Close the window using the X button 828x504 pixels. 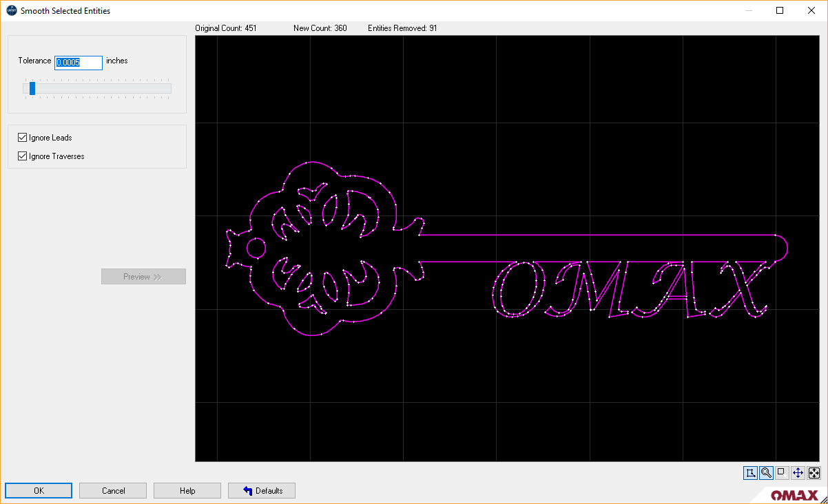[x=811, y=10]
